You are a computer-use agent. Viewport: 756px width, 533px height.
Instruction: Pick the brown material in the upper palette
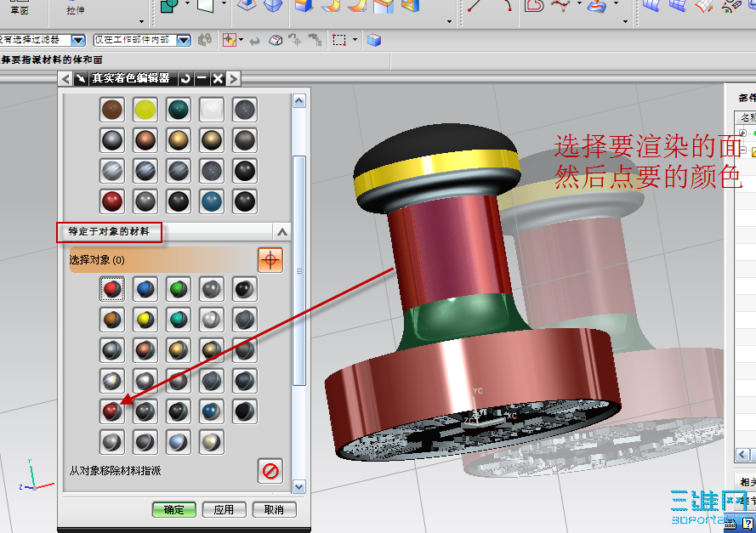point(112,110)
